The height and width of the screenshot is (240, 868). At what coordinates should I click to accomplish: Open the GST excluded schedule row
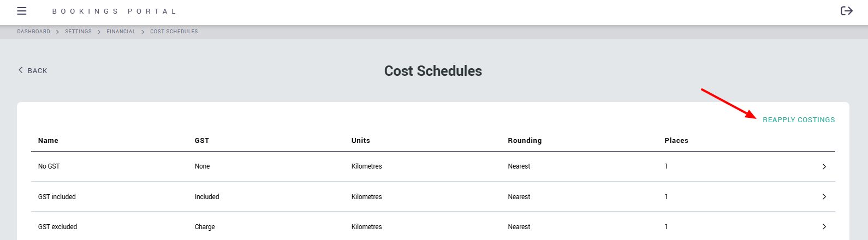[x=57, y=227]
